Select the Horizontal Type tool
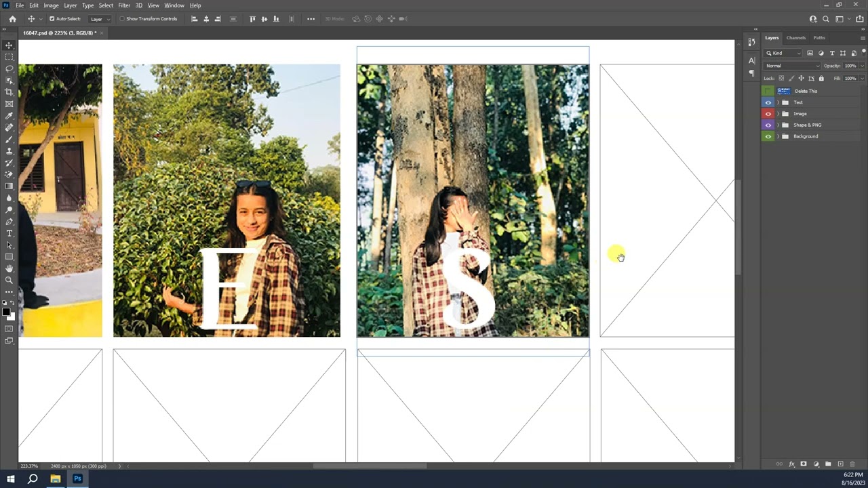This screenshot has width=868, height=488. click(x=9, y=233)
